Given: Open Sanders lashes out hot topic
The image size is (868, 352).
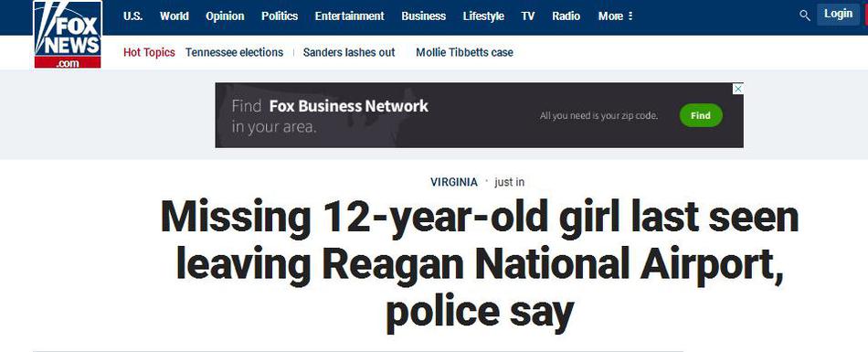Looking at the screenshot, I should point(349,53).
